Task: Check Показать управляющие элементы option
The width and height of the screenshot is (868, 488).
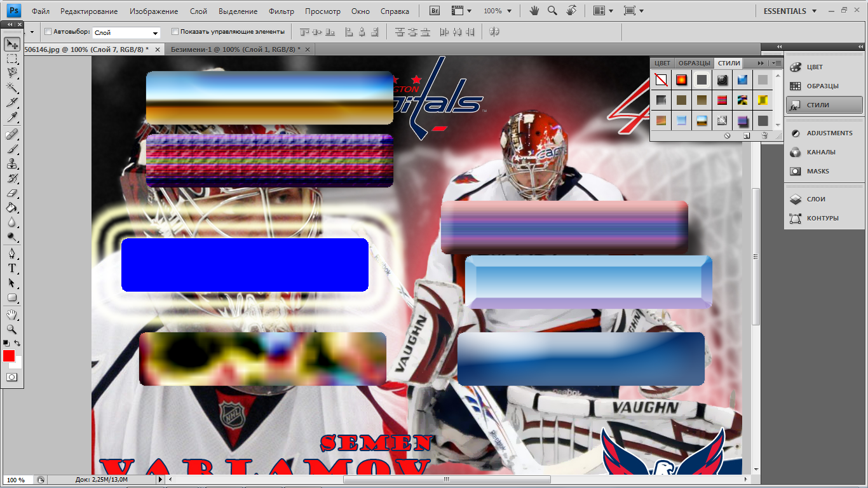Action: 175,32
